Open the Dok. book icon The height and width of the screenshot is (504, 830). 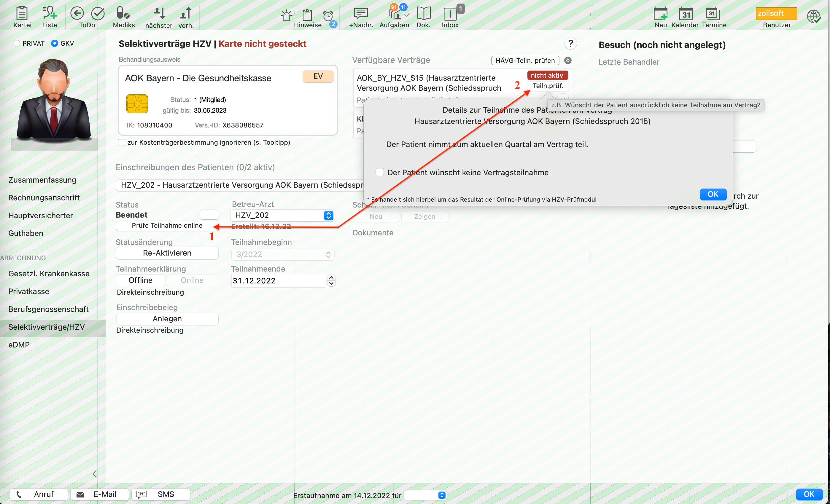click(423, 13)
